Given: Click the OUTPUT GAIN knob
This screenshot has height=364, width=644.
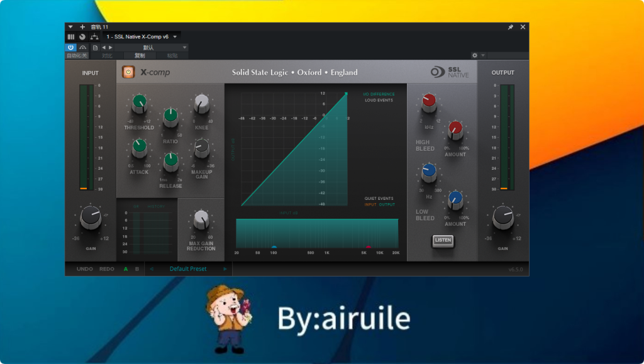Looking at the screenshot, I should [x=502, y=217].
